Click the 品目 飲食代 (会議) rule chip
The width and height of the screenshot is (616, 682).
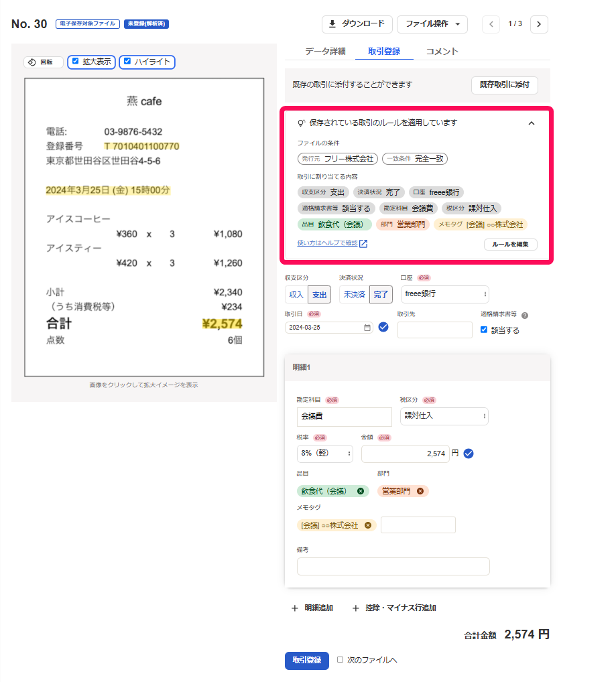(x=334, y=224)
